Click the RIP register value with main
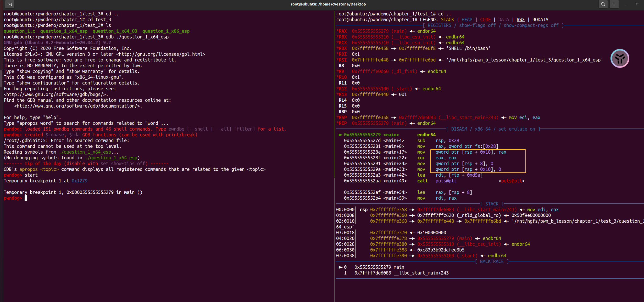 379,123
